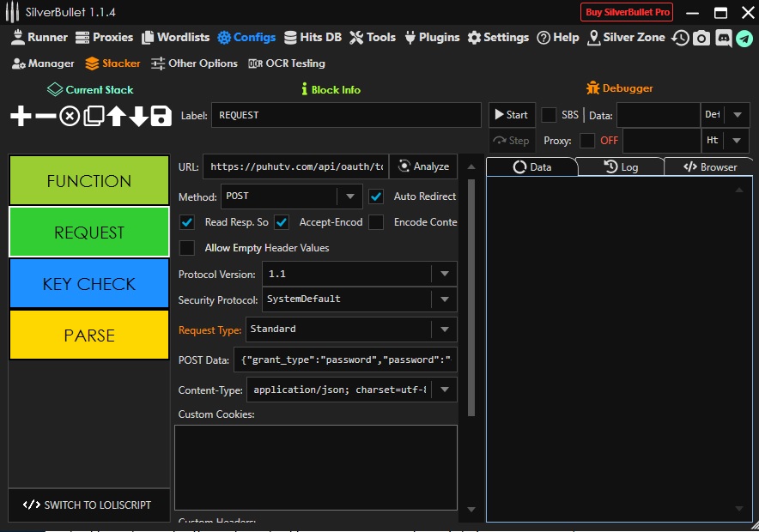Enable Allow Empty Header Values
Viewport: 759px width, 532px height.
(187, 248)
